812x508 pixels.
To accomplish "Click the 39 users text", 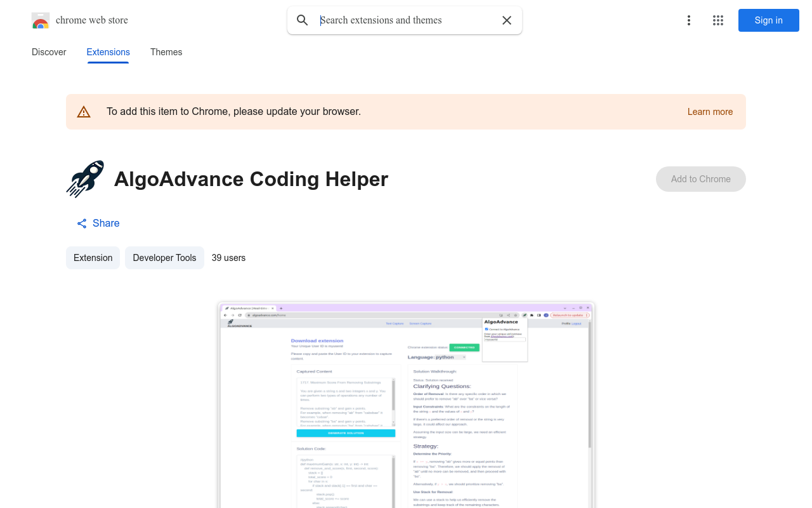I will (228, 258).
